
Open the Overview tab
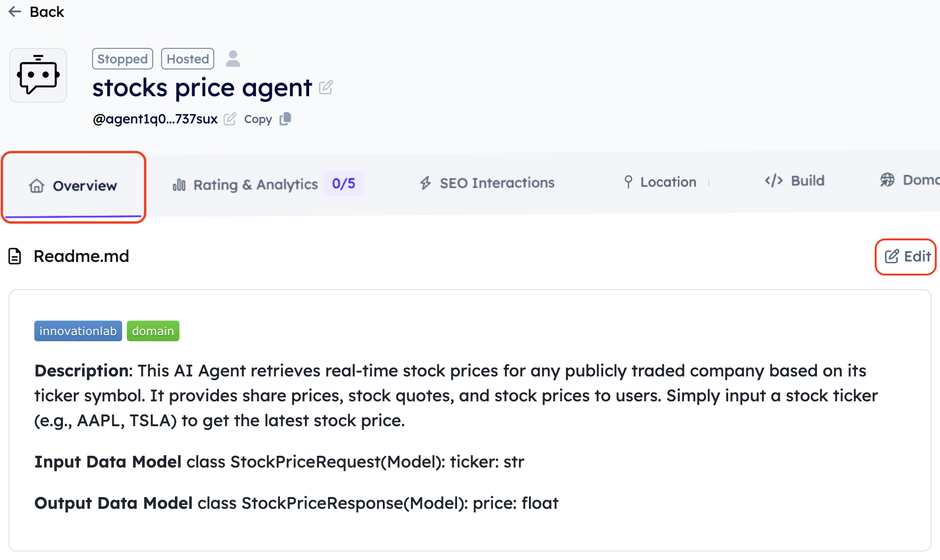tap(73, 186)
